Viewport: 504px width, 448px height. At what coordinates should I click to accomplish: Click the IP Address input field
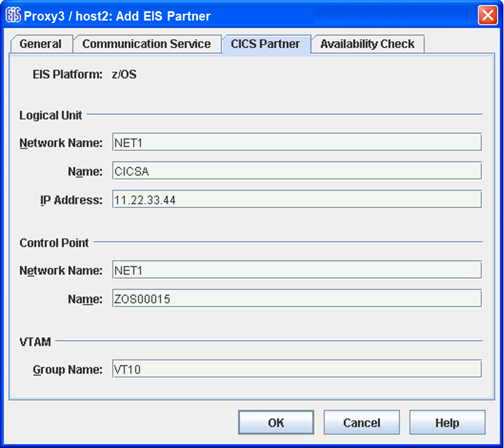297,199
